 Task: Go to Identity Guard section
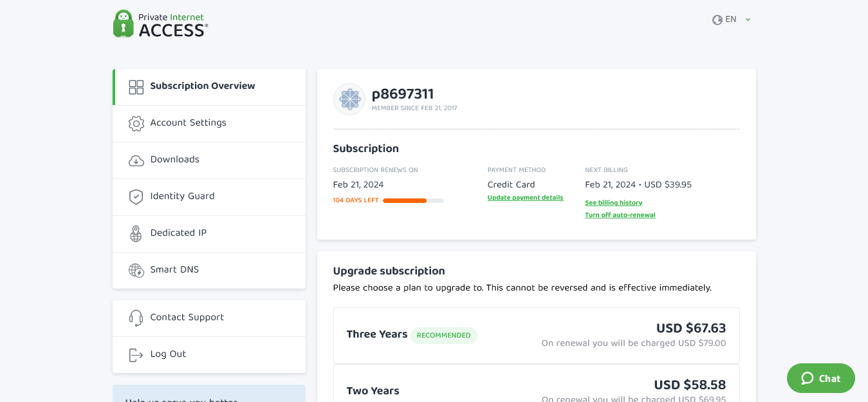(182, 196)
